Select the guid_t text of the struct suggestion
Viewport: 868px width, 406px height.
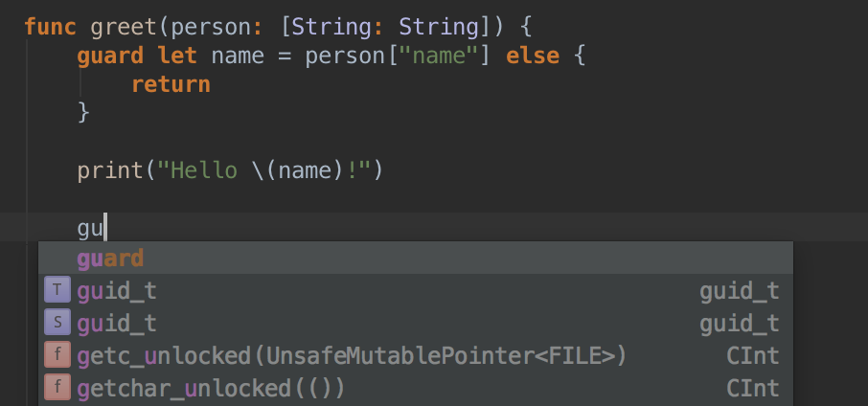pyautogui.click(x=117, y=324)
